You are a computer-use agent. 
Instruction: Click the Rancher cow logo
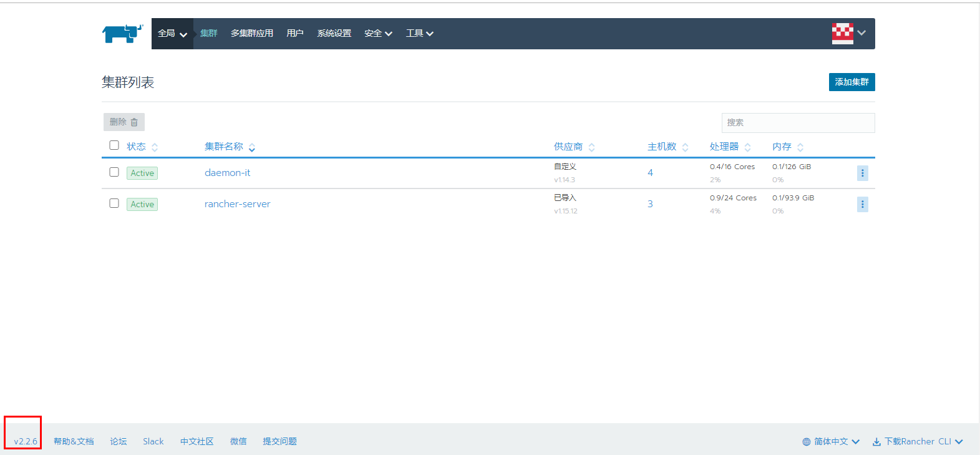point(122,34)
